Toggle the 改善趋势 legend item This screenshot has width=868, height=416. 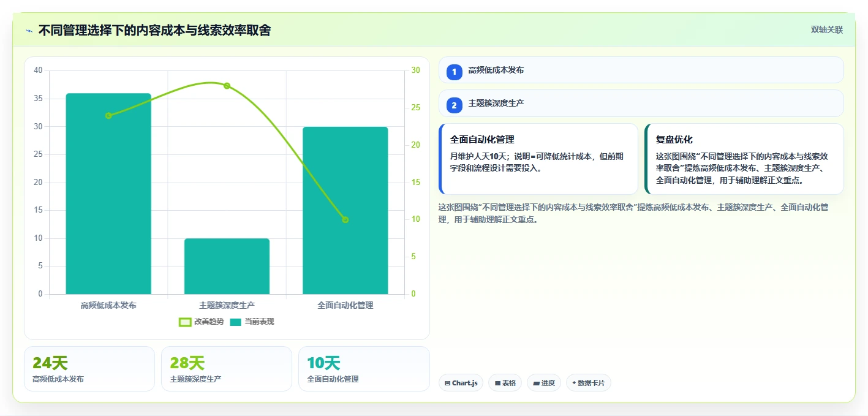(201, 322)
